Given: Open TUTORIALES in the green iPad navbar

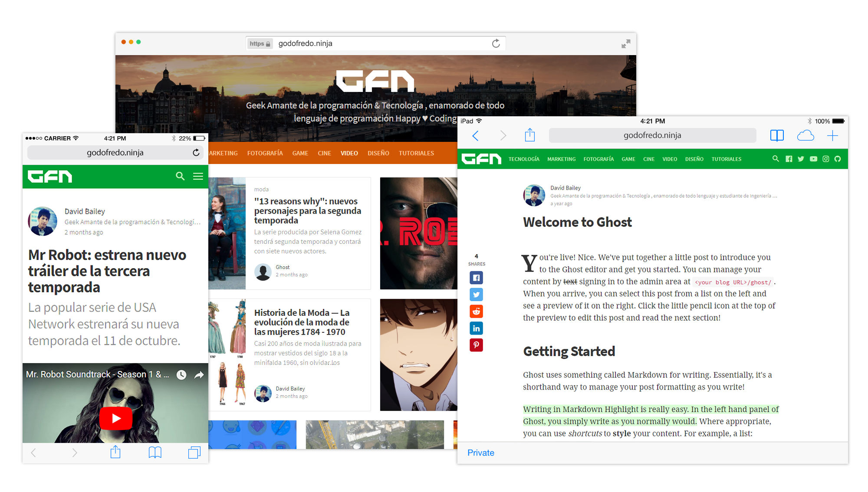Looking at the screenshot, I should pyautogui.click(x=726, y=159).
